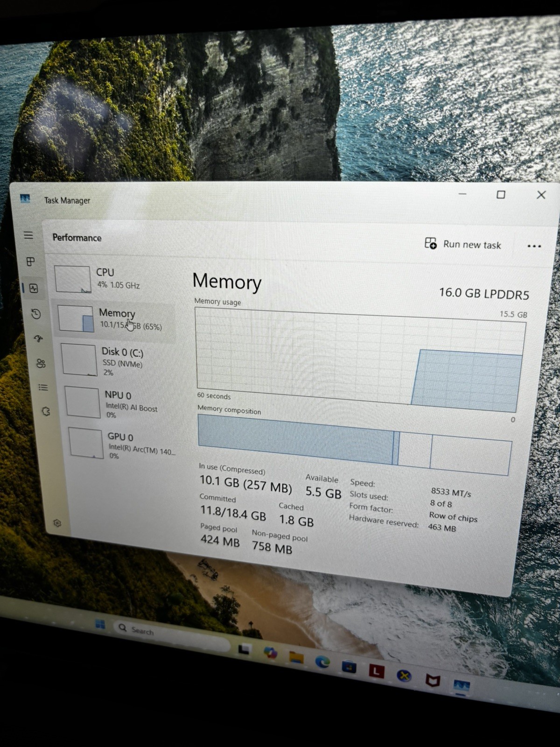Click the Task Manager title bar icon

[x=25, y=199]
